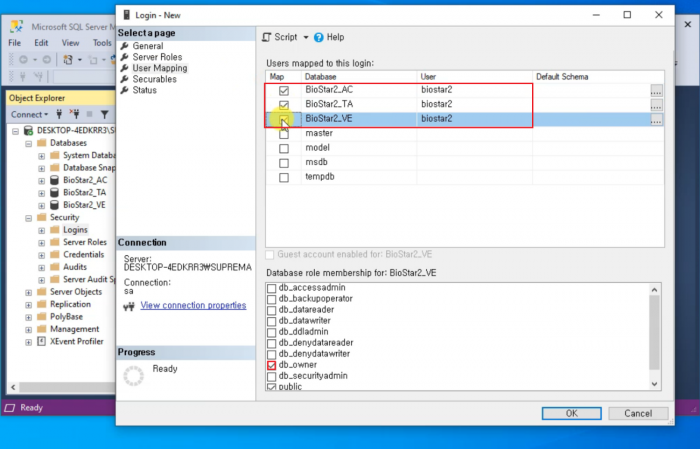Toggle the Map checkbox for BioStar2_VE
This screenshot has height=449, width=700.
pos(284,119)
